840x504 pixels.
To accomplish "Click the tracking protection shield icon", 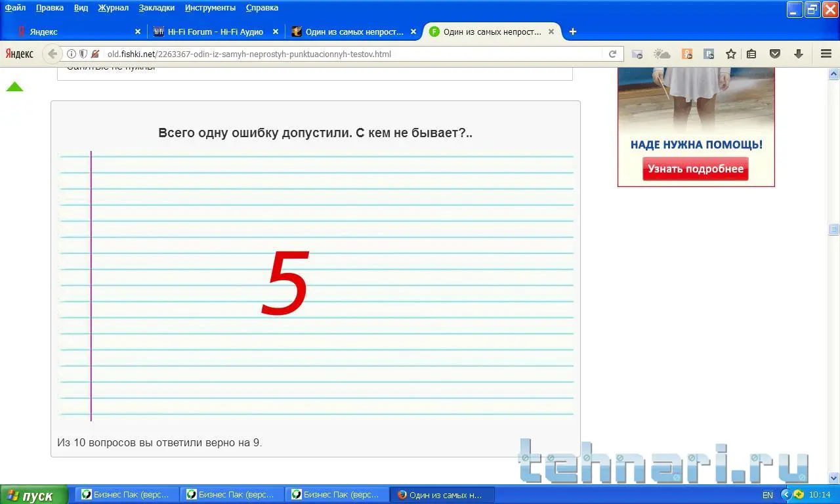I will pyautogui.click(x=83, y=54).
